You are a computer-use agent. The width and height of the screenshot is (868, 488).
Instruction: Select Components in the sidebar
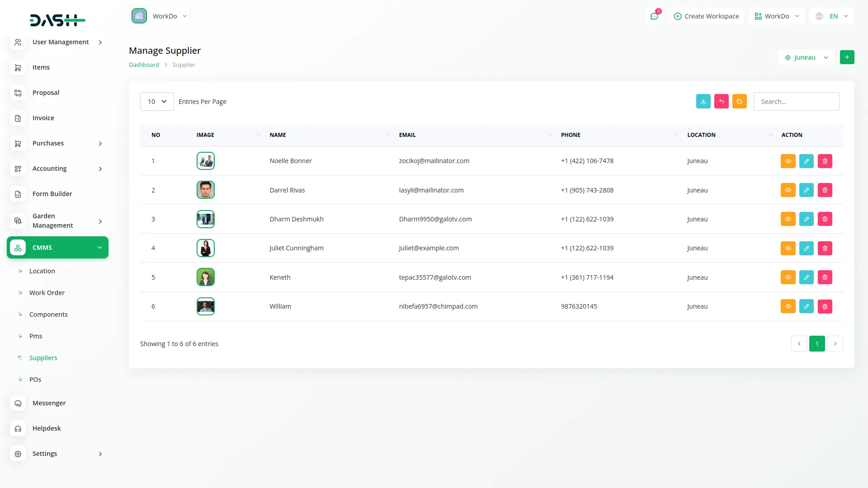[48, 314]
